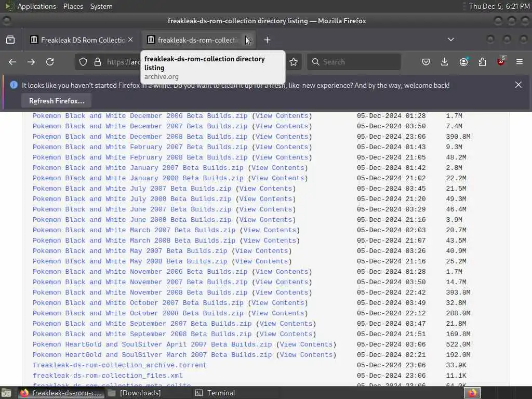The image size is (532, 399).
Task: Switch to Freakleak DS Rom Collection tab
Action: pyautogui.click(x=82, y=40)
